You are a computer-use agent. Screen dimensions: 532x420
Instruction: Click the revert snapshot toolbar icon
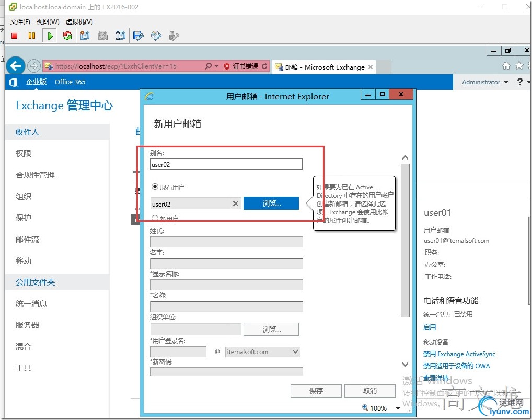point(103,36)
